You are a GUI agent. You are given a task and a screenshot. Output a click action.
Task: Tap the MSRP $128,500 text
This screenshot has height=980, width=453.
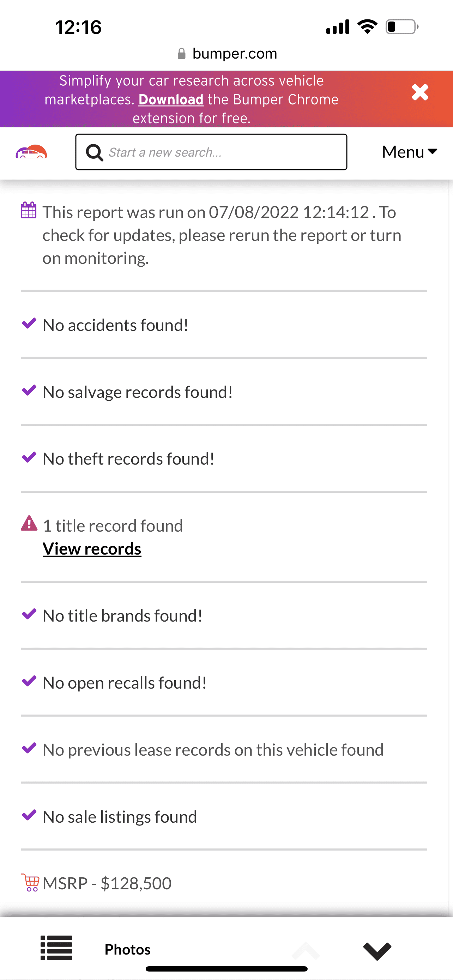coord(107,883)
